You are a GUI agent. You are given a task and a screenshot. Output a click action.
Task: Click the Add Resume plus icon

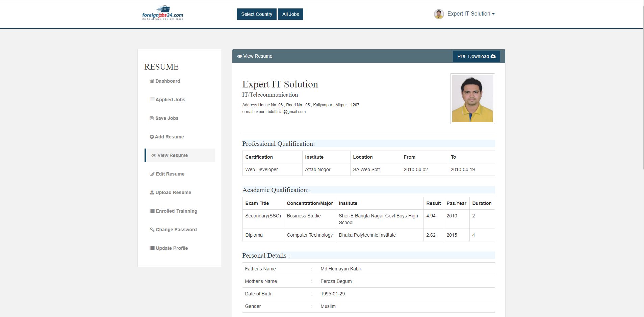pyautogui.click(x=152, y=137)
